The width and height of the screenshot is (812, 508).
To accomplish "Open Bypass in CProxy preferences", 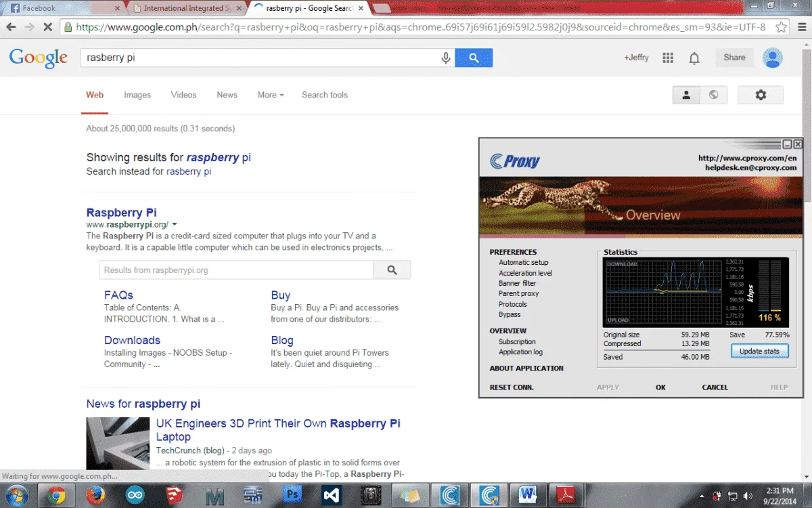I will tap(510, 314).
